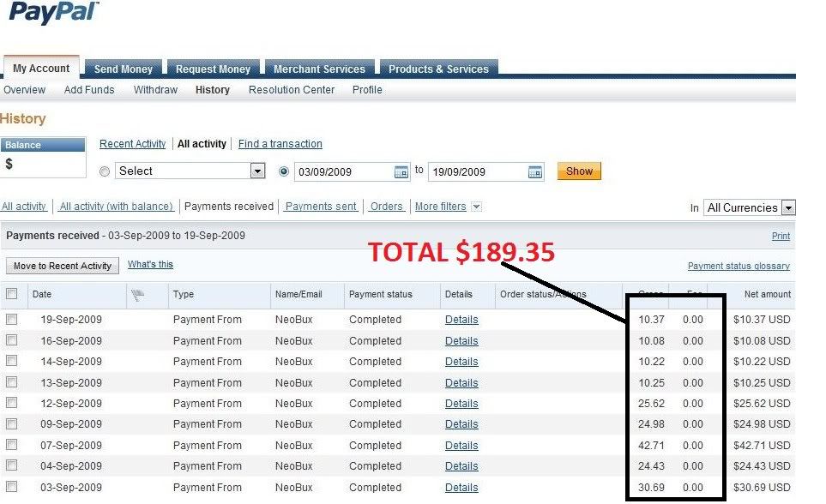Open Resolution Center submenu item

[292, 90]
